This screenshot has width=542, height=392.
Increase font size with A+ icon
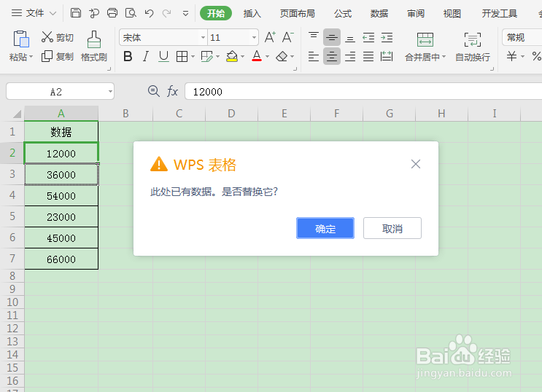[270, 37]
